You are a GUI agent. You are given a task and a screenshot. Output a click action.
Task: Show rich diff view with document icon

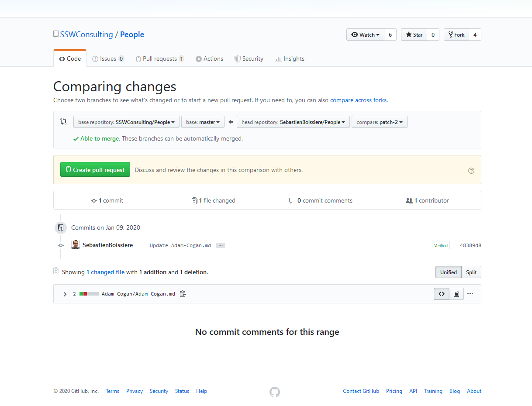point(456,294)
